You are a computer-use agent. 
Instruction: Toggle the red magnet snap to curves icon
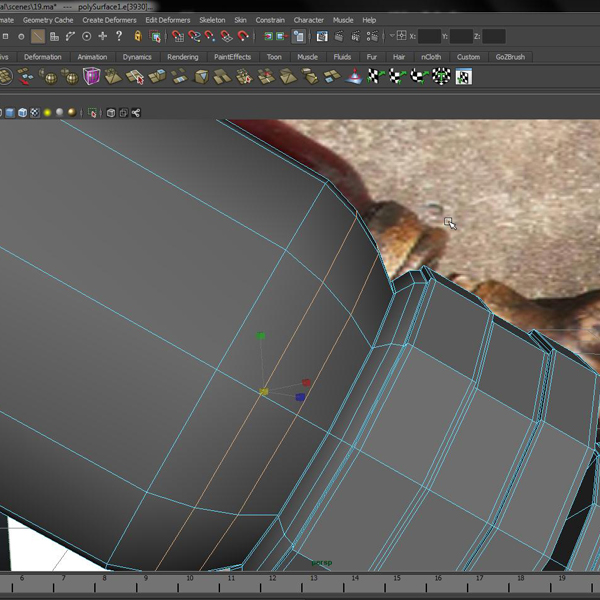pyautogui.click(x=194, y=36)
